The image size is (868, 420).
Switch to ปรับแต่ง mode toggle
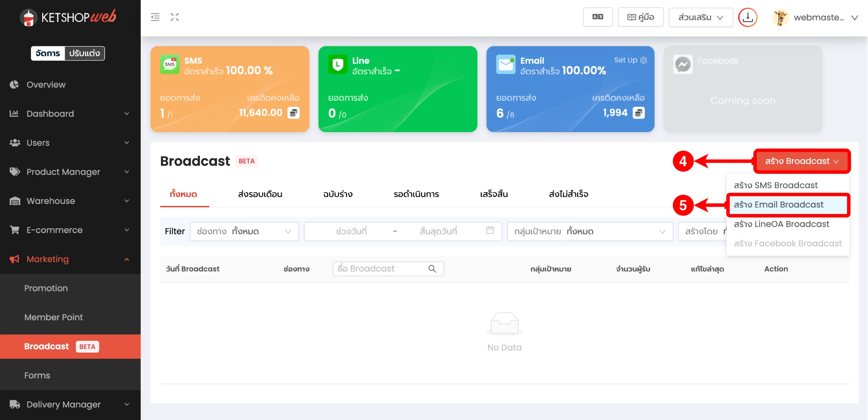85,53
